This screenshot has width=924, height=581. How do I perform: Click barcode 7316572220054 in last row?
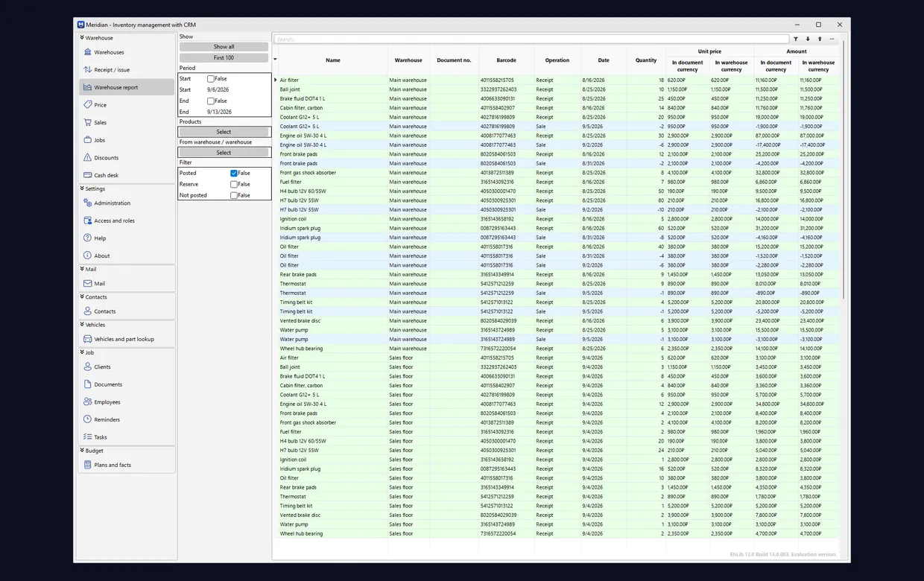coord(498,533)
